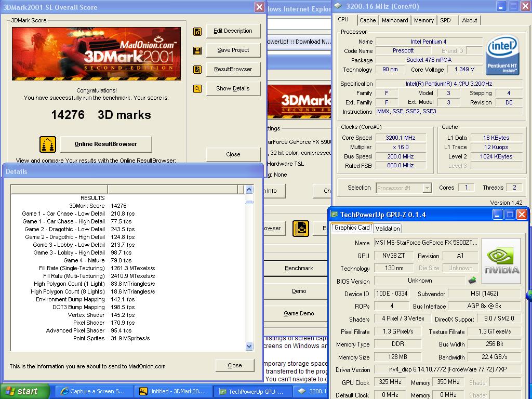Click the yellow icon in 3DMark main window
Screen dimensions: 532x399
click(x=301, y=229)
